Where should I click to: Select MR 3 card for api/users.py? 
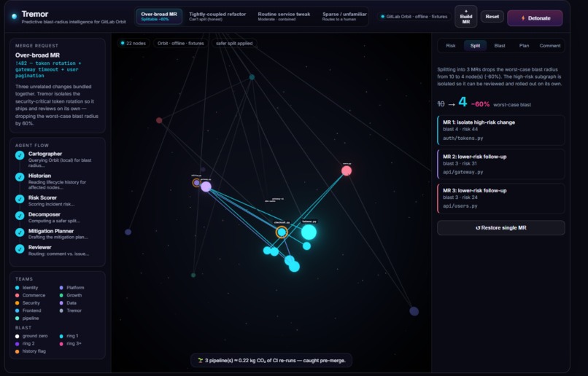tap(501, 198)
